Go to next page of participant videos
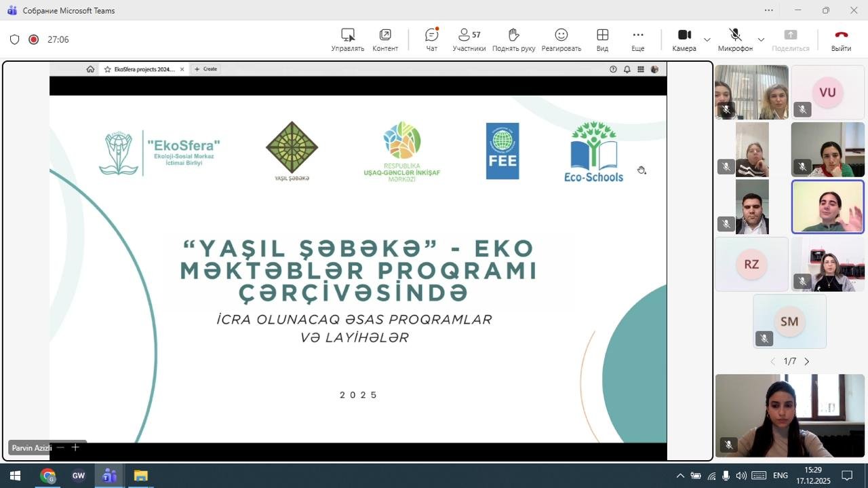The width and height of the screenshot is (868, 488). [x=807, y=362]
